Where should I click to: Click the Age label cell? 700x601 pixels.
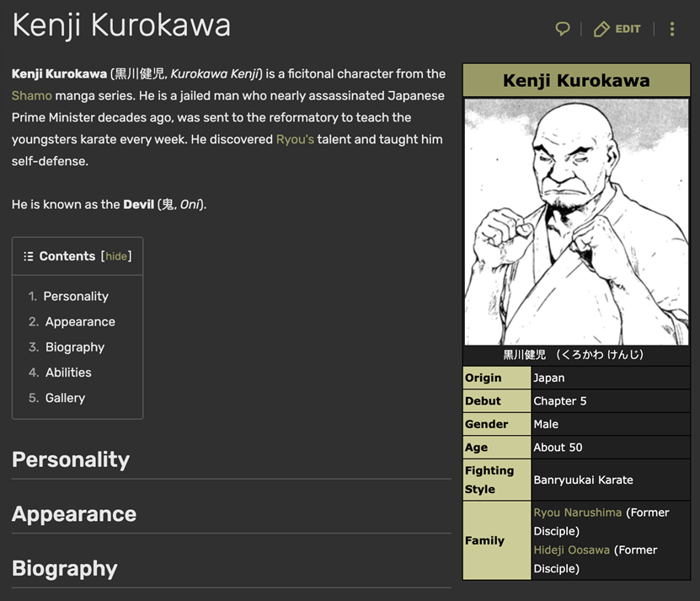[x=497, y=448]
